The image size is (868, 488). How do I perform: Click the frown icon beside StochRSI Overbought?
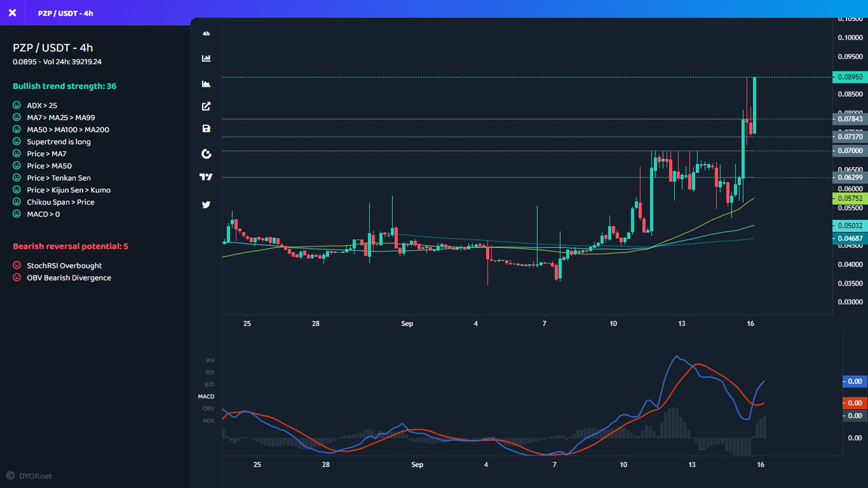coord(17,266)
